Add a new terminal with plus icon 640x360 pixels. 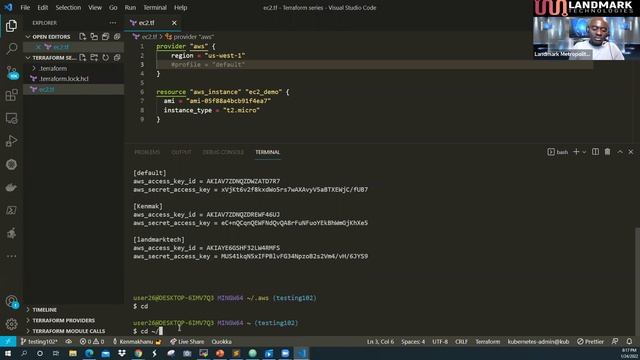coord(576,152)
